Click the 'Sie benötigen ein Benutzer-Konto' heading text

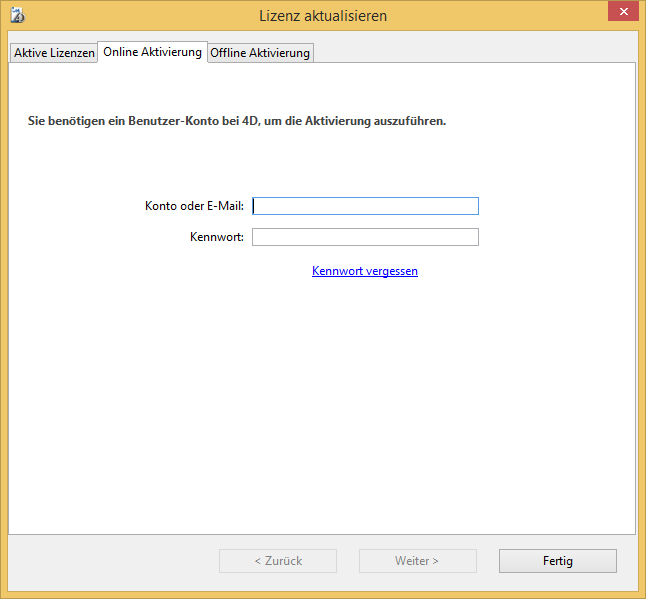point(237,121)
